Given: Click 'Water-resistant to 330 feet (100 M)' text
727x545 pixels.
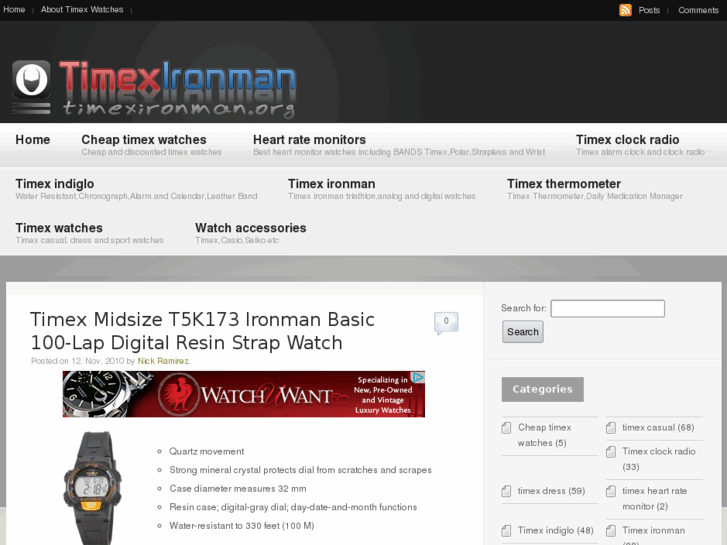Looking at the screenshot, I should coord(242,526).
